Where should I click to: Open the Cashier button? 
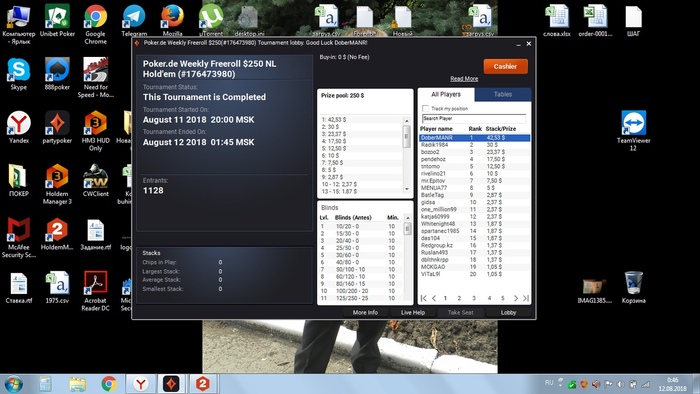pyautogui.click(x=505, y=66)
